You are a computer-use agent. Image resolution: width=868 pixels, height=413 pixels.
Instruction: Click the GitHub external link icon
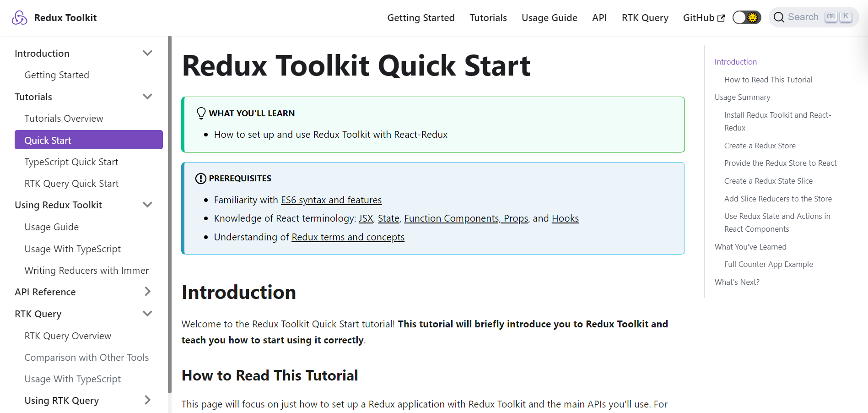click(722, 17)
